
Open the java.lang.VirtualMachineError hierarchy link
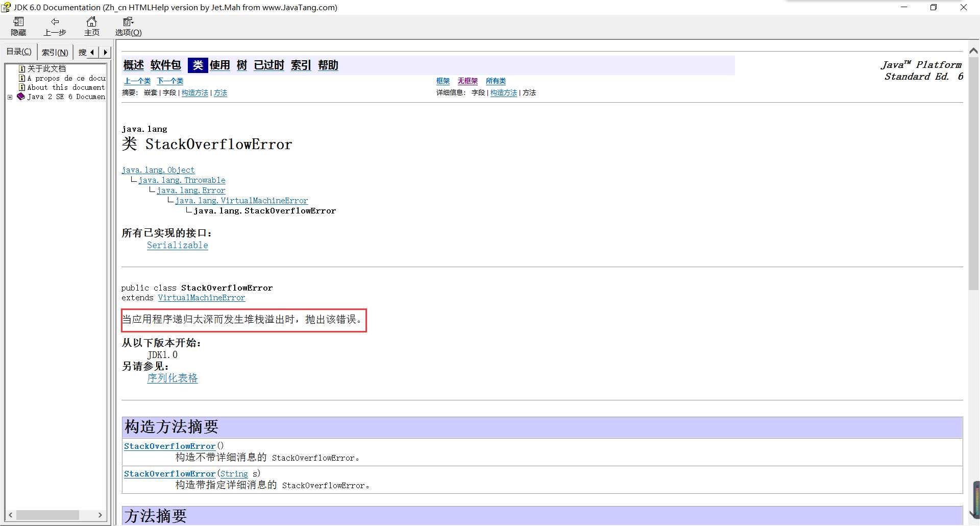(241, 201)
